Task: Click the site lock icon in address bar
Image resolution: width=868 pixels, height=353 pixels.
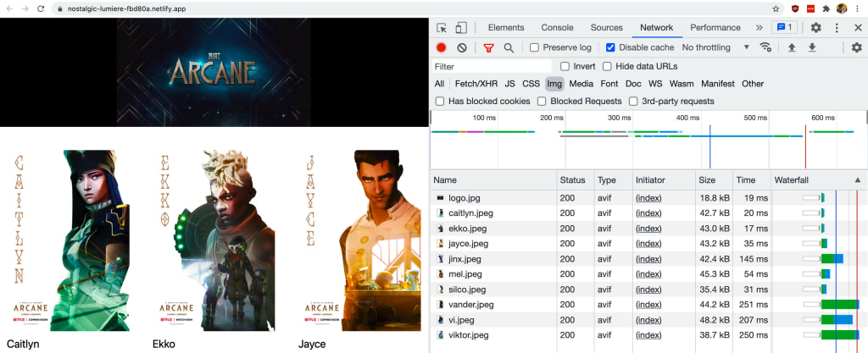Action: pyautogui.click(x=60, y=8)
